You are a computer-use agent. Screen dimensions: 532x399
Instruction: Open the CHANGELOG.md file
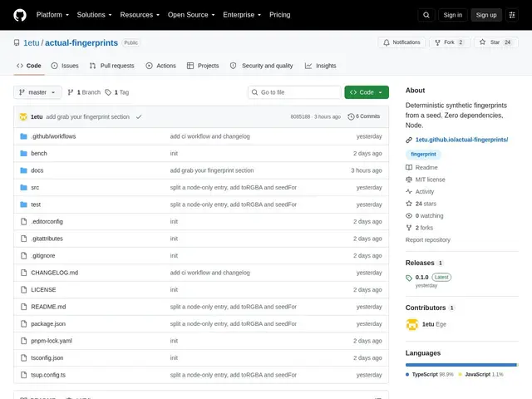point(54,273)
